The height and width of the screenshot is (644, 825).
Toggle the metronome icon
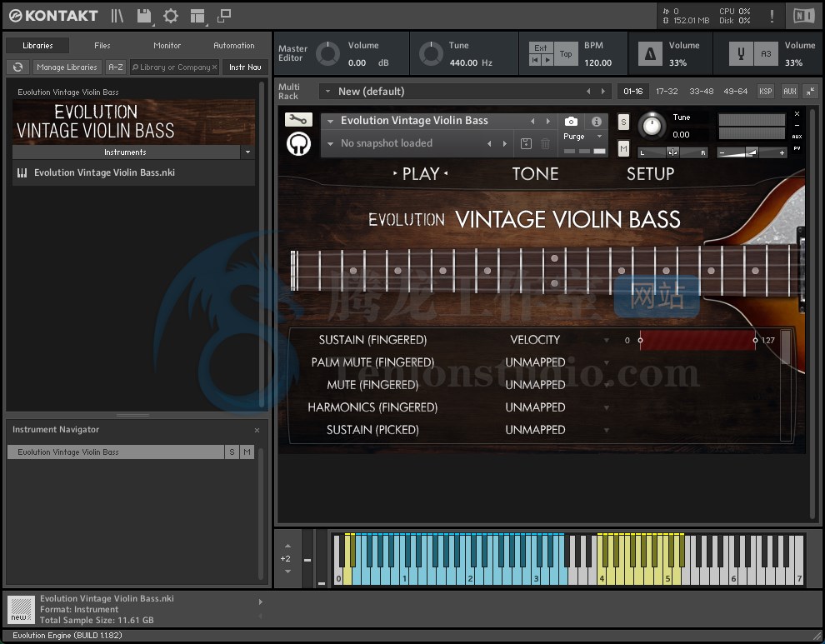pyautogui.click(x=650, y=53)
